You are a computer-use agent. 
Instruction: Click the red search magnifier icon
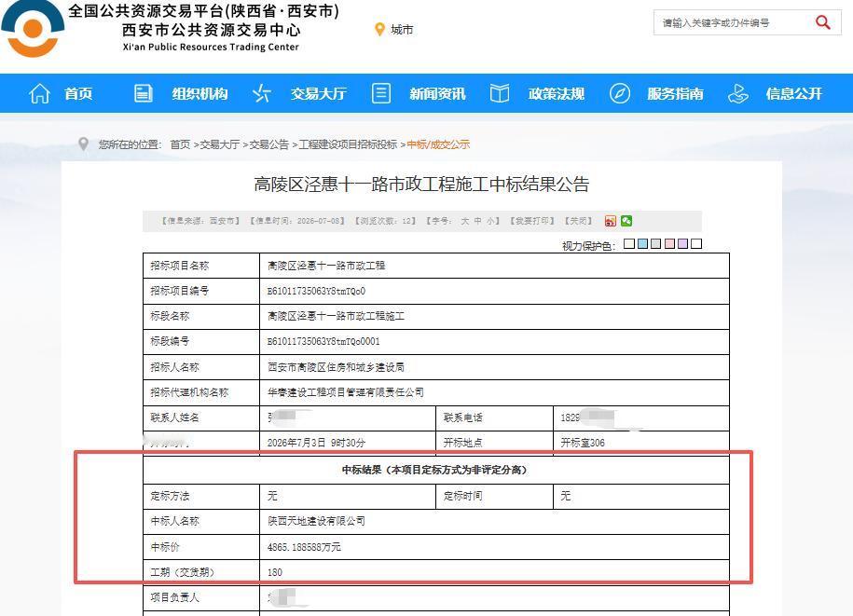[822, 22]
